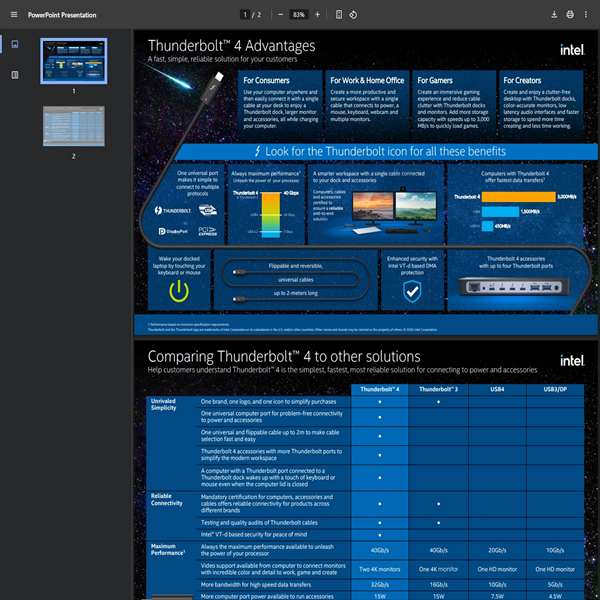Click the 'Thunderbolt 4' column header
The image size is (600, 600).
(380, 389)
